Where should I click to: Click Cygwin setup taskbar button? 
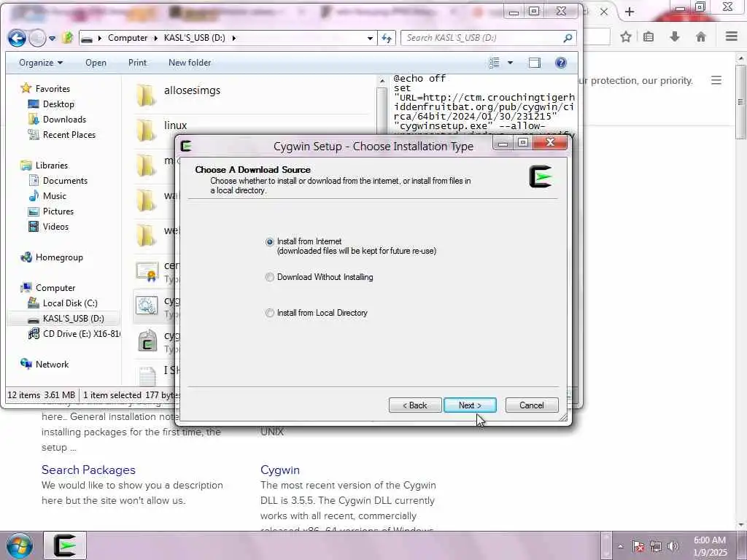pyautogui.click(x=65, y=545)
